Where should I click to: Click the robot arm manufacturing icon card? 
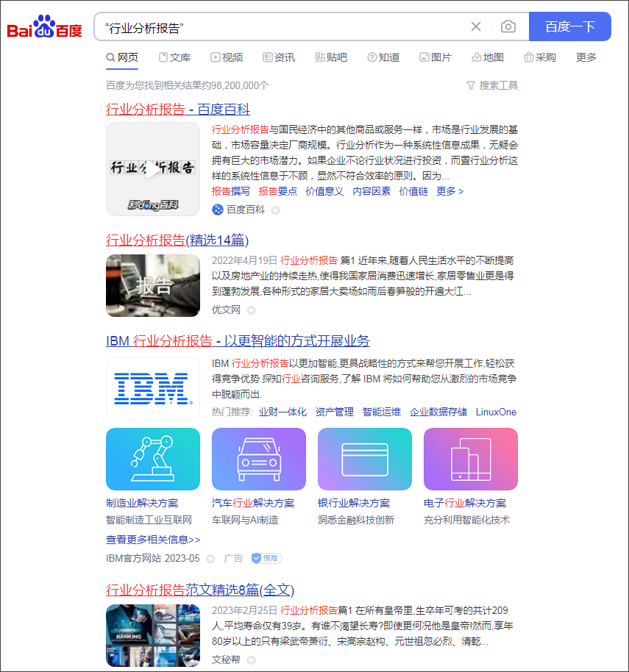(x=153, y=459)
